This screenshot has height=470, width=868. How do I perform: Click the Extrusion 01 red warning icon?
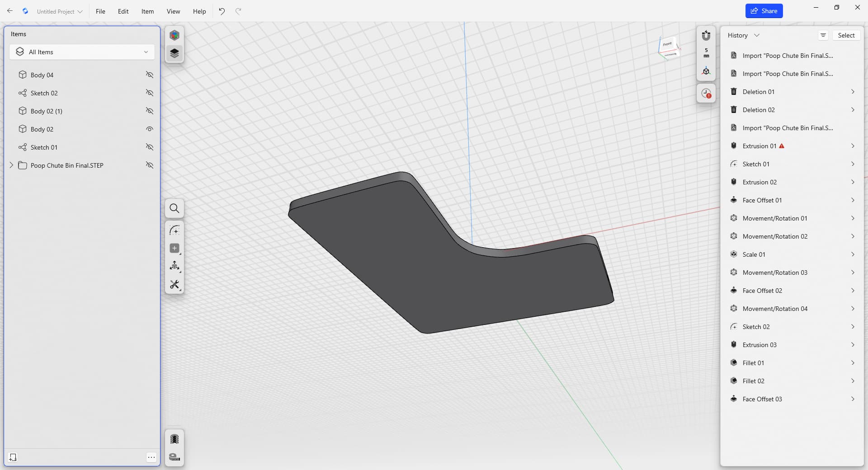pos(782,146)
